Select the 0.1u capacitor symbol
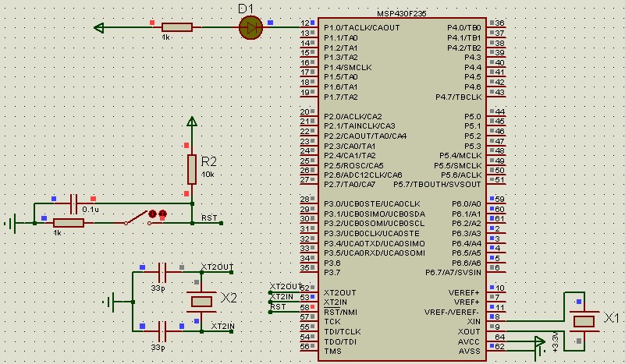This screenshot has height=364, width=625. [x=73, y=204]
